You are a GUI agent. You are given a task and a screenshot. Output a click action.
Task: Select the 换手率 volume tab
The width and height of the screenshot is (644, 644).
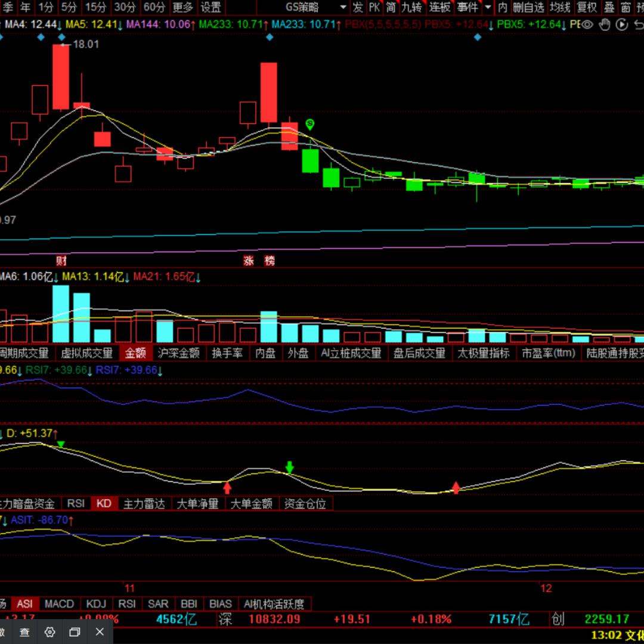227,353
